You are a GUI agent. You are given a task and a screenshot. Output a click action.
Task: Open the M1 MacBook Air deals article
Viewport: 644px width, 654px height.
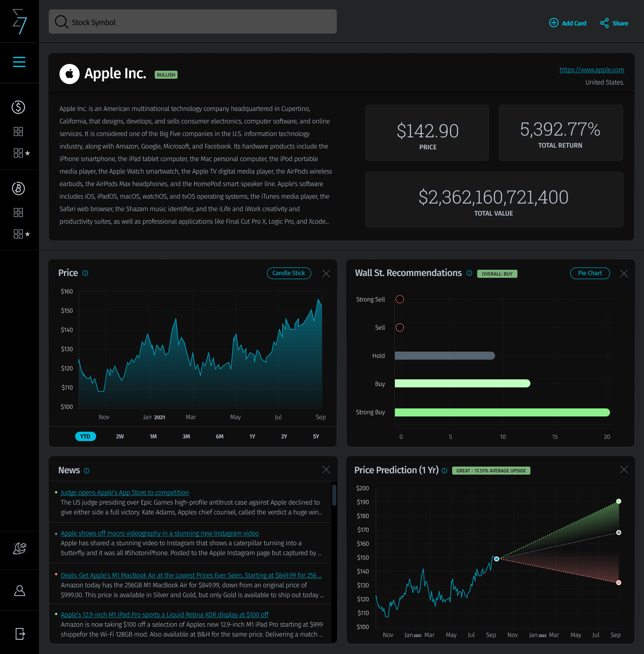pyautogui.click(x=191, y=575)
